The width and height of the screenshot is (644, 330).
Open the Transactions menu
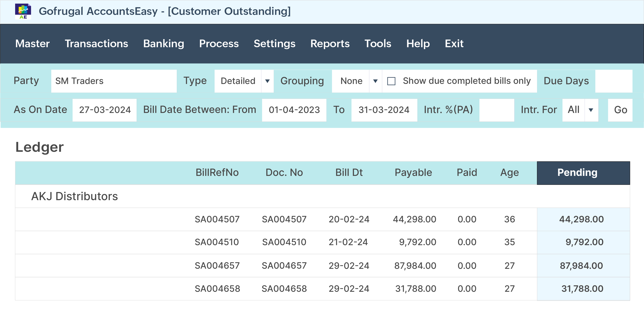click(97, 44)
